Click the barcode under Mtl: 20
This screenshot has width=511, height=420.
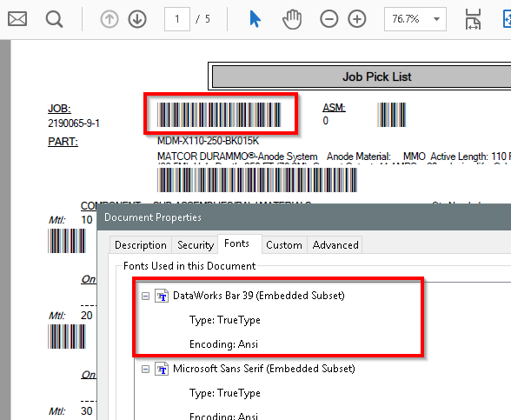pos(67,337)
